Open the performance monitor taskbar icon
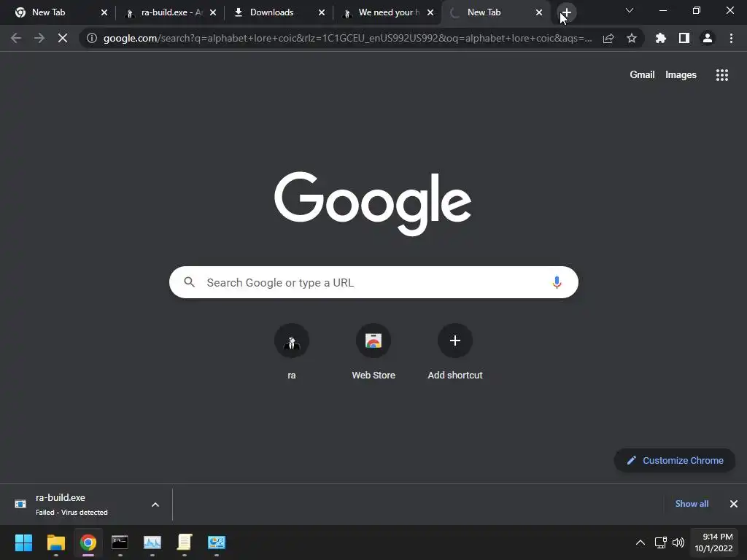747x560 pixels. 152,542
